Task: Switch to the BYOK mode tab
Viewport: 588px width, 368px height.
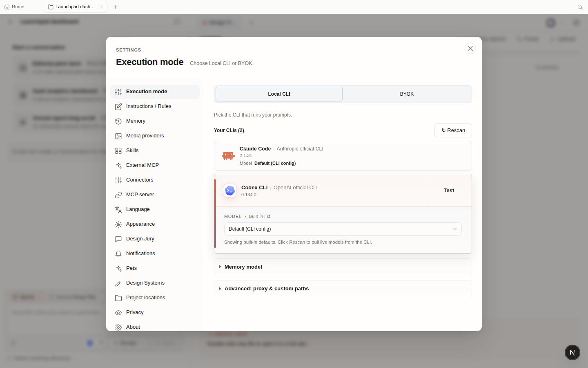Action: [x=407, y=94]
